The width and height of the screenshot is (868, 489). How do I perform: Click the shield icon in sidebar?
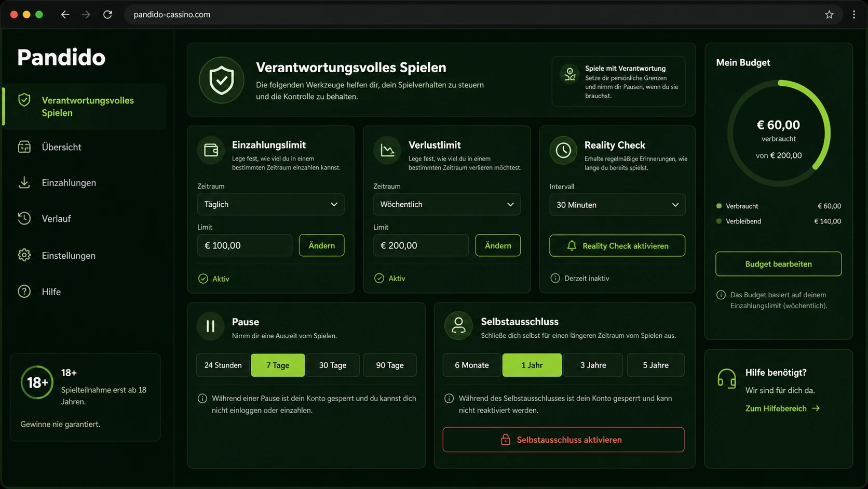[x=24, y=100]
